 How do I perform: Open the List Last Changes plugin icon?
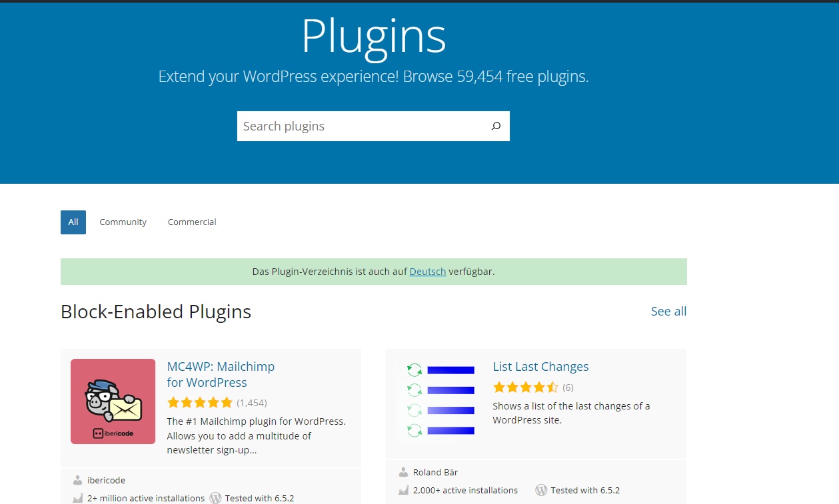[x=439, y=401]
